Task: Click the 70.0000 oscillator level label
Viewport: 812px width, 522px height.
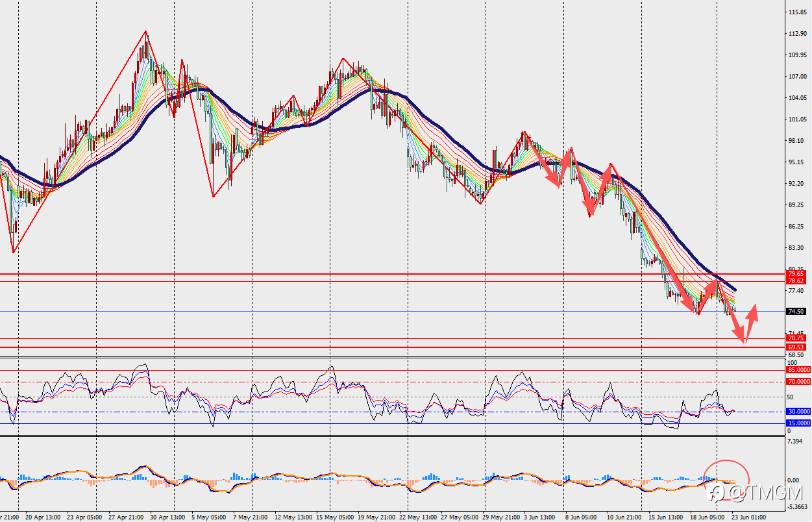Action: (798, 382)
